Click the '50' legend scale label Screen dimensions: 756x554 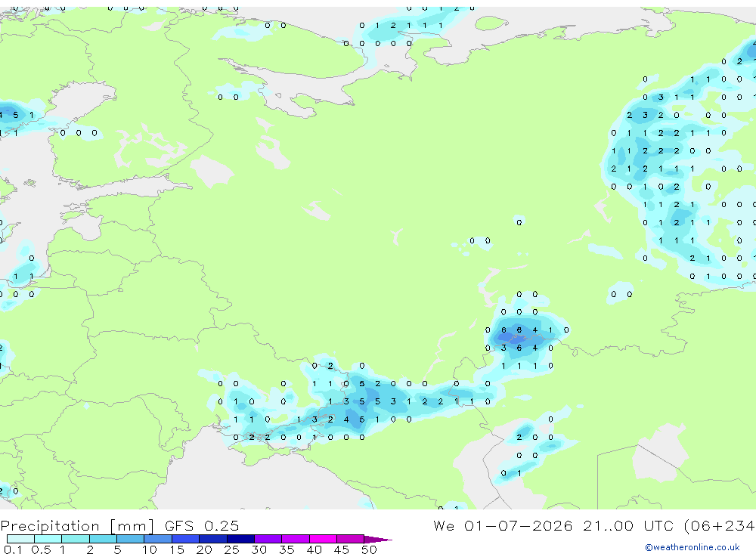(x=369, y=549)
